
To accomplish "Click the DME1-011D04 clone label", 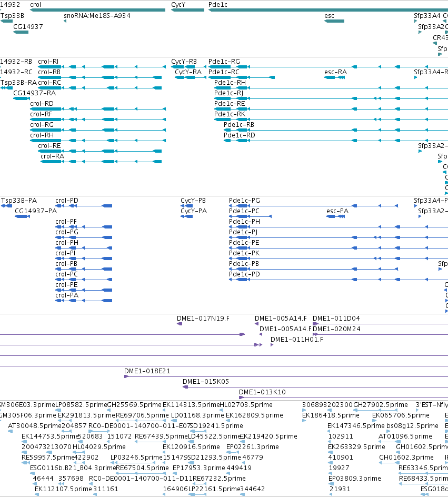I will (336, 318).
